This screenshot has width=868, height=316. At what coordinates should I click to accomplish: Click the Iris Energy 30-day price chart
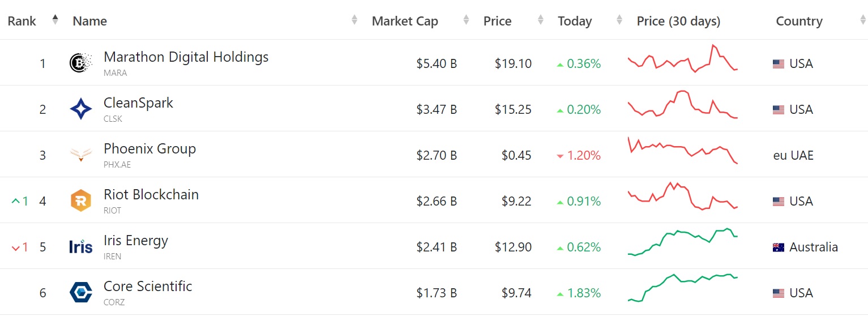point(683,242)
